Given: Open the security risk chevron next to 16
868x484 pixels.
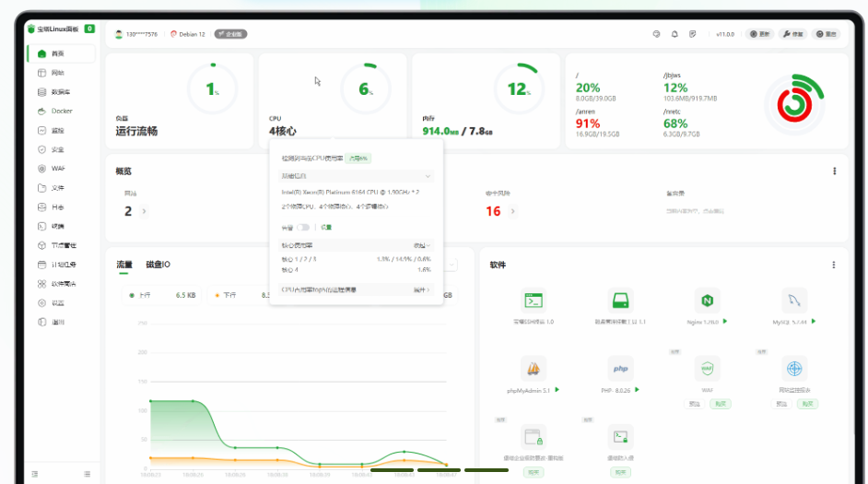Looking at the screenshot, I should coord(512,211).
